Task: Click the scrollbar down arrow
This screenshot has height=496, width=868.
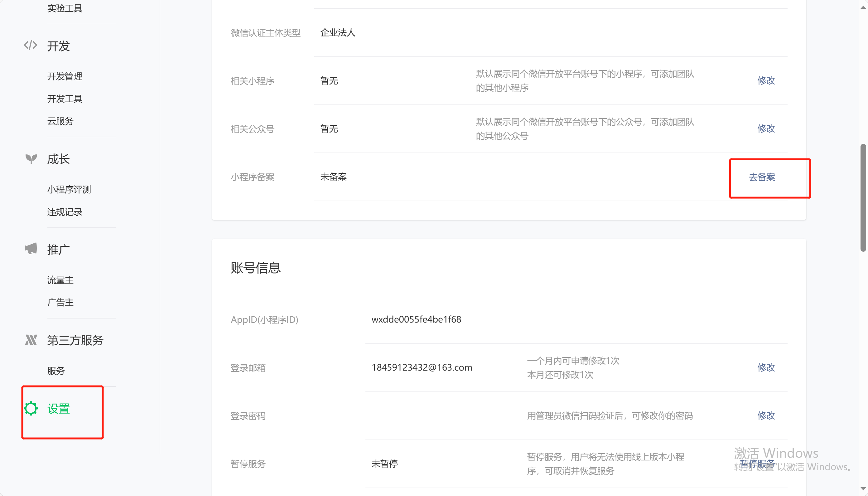Action: coord(863,489)
